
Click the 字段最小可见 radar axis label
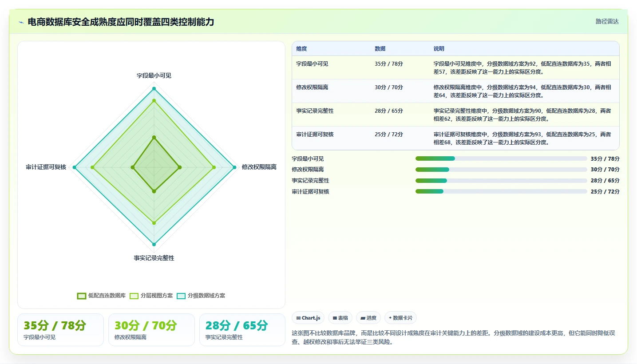[154, 75]
